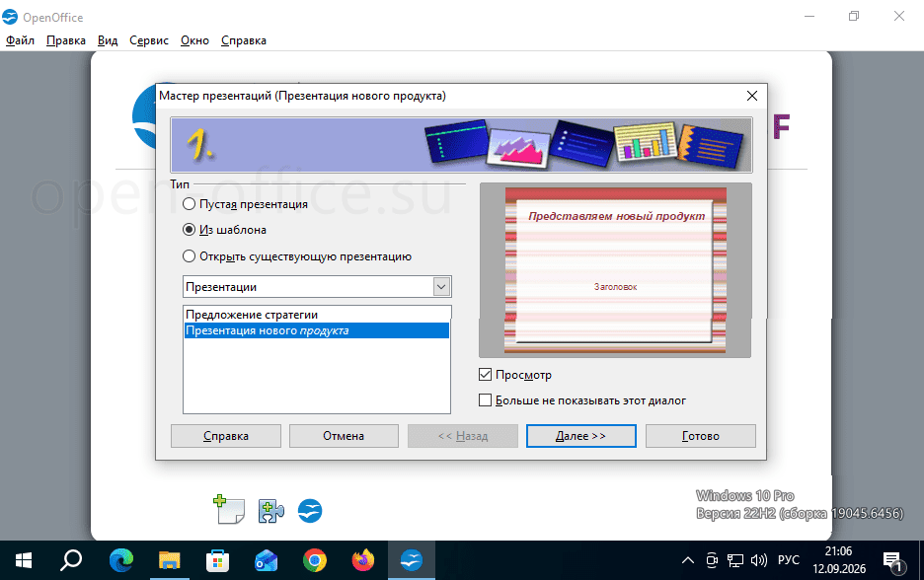Open Microsoft Store from taskbar
Image resolution: width=924 pixels, height=580 pixels.
point(217,560)
